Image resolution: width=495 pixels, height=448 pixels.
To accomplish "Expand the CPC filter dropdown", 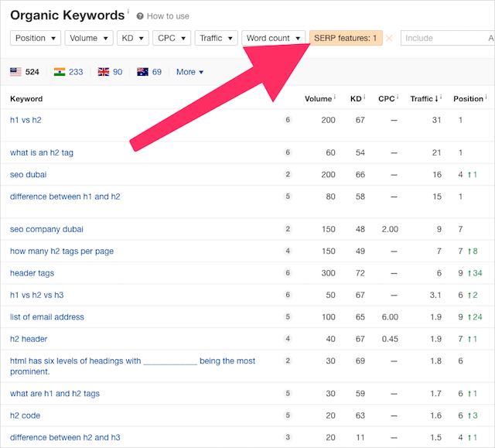I will click(171, 38).
